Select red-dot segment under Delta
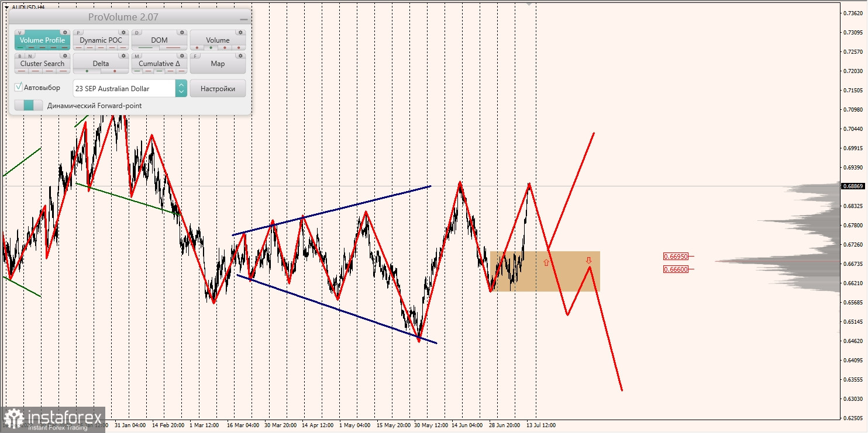Image resolution: width=868 pixels, height=433 pixels. click(x=115, y=71)
